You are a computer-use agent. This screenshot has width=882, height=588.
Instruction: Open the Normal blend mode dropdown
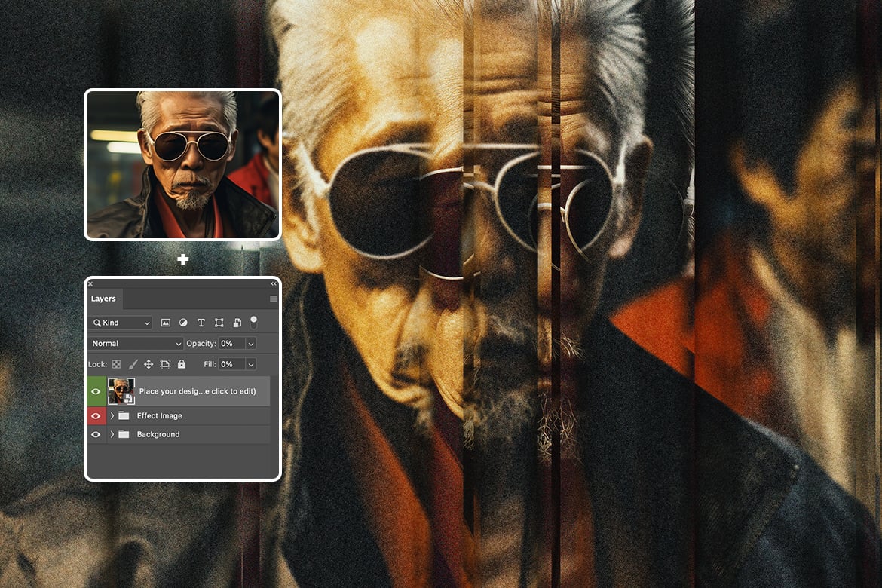coord(136,343)
